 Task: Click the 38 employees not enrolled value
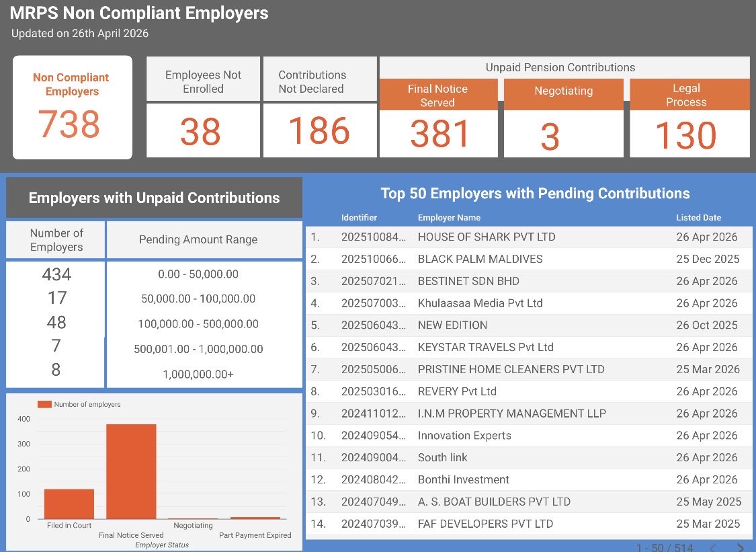[200, 131]
